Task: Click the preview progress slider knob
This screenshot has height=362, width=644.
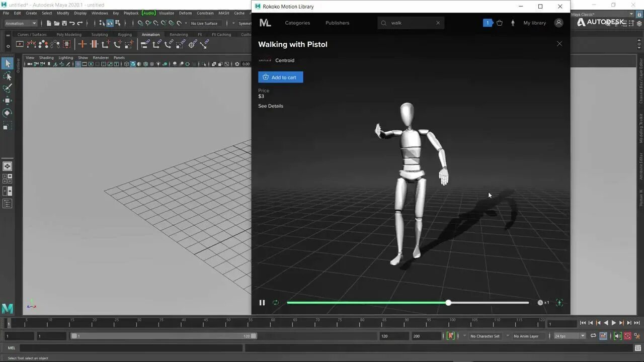Action: [448, 303]
